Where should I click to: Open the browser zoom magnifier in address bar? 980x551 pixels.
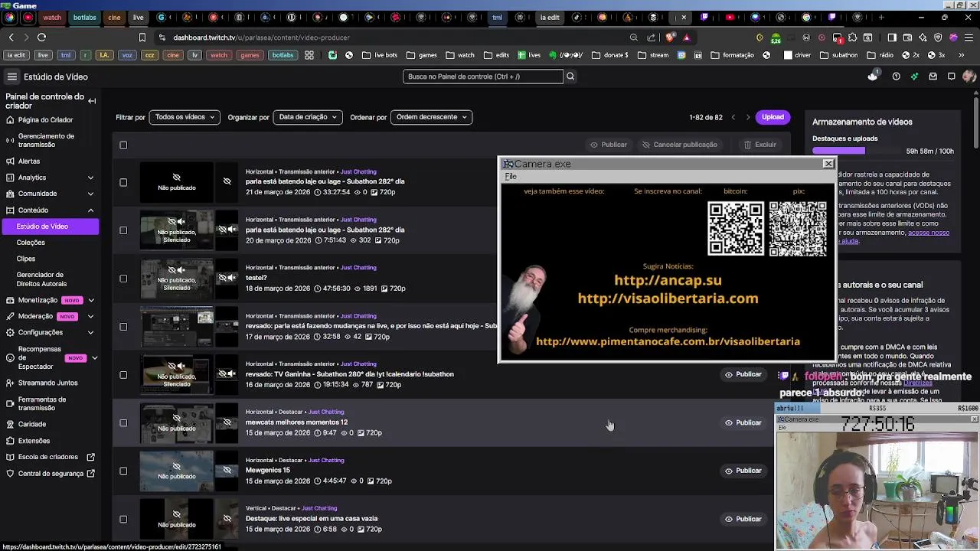(x=633, y=37)
